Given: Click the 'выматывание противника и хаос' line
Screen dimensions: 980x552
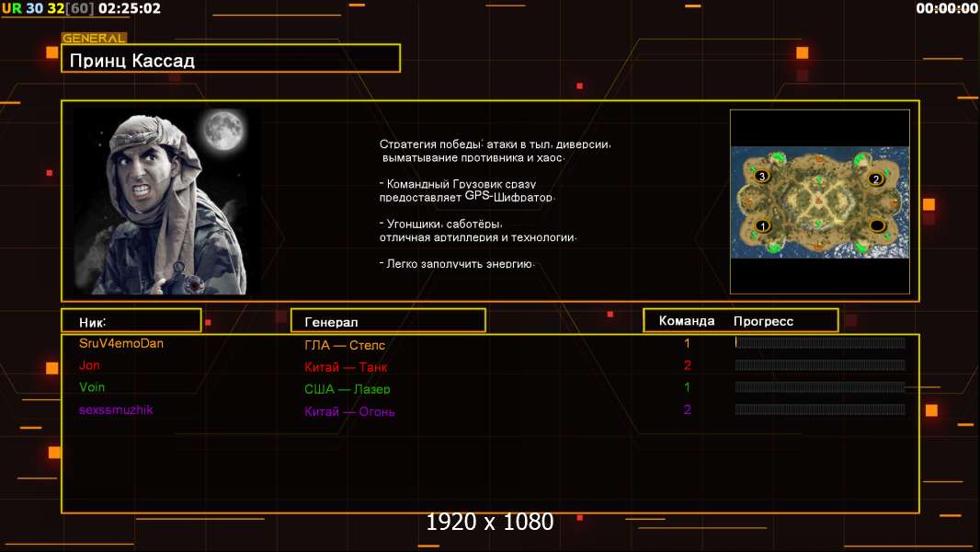Looking at the screenshot, I should [473, 157].
